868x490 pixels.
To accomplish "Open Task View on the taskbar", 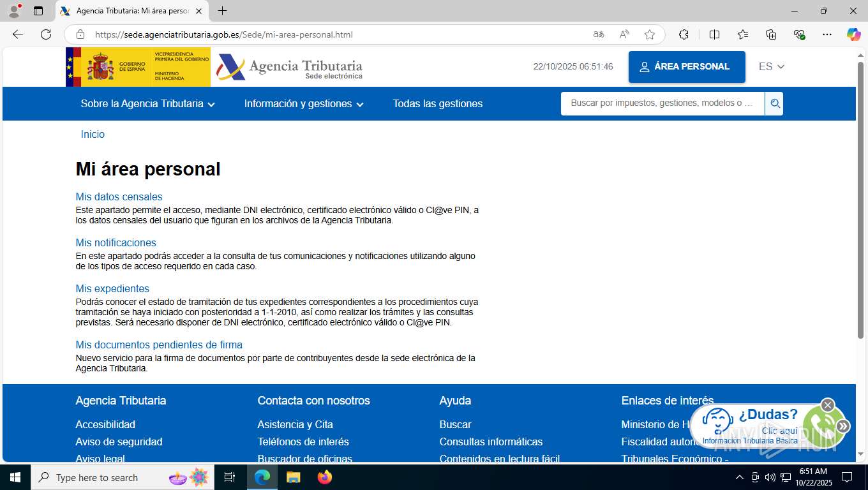I will point(230,477).
